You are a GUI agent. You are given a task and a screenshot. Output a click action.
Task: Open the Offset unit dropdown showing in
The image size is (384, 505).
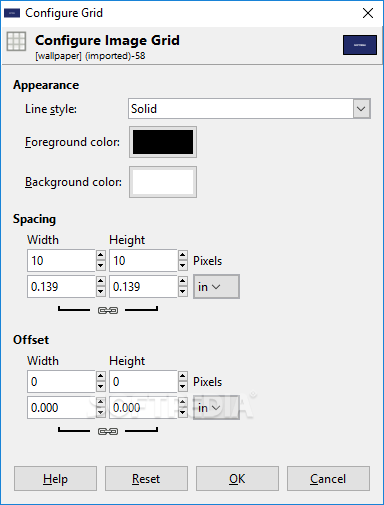[x=216, y=408]
